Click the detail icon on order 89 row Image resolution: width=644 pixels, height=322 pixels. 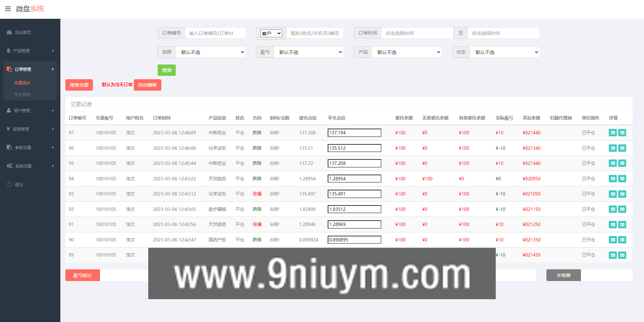pyautogui.click(x=623, y=255)
